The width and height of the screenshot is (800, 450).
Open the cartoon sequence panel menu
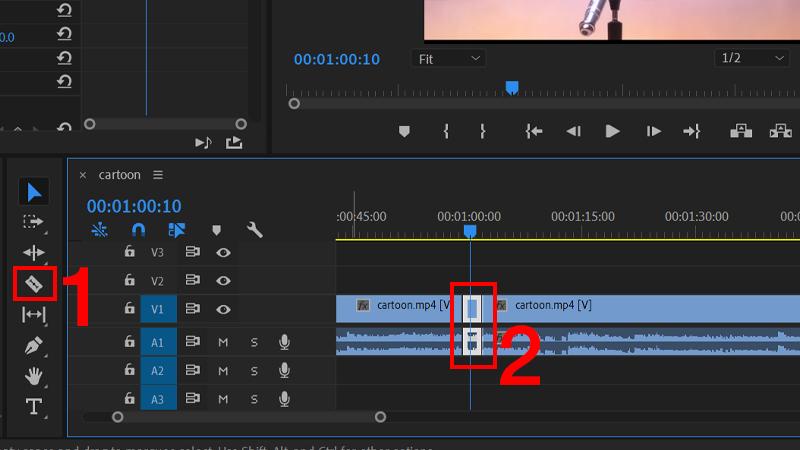point(158,175)
